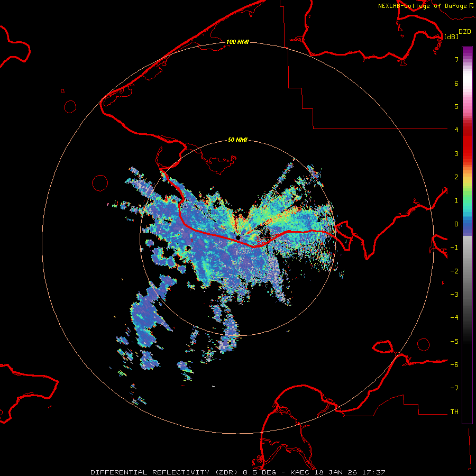Click the -7 dB scale value

pos(454,388)
